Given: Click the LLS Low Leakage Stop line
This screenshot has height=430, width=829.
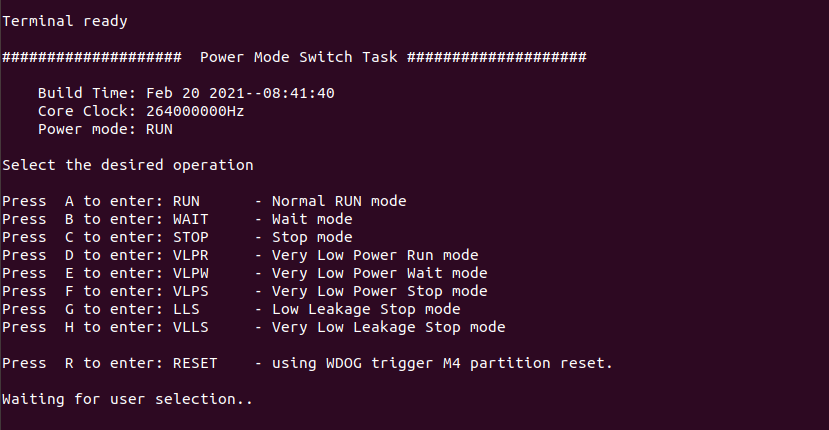Looking at the screenshot, I should pyautogui.click(x=231, y=309).
